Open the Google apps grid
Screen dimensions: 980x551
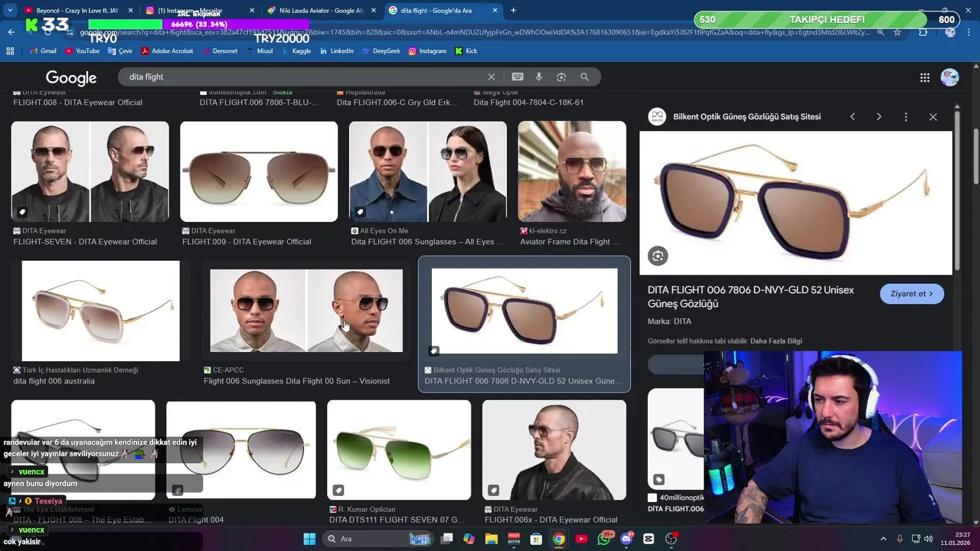(x=925, y=77)
